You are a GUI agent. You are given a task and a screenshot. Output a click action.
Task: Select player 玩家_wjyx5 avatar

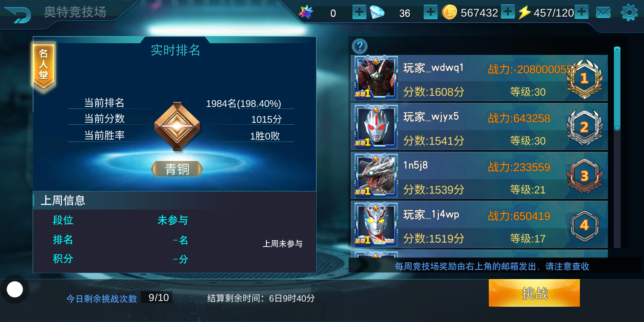point(376,127)
